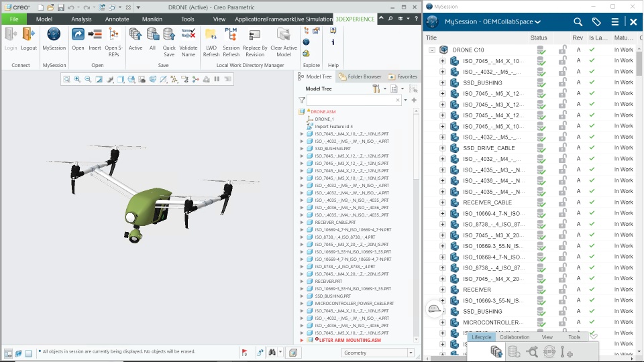Collapse the DRONE C10 root node
The width and height of the screenshot is (644, 362).
(431, 50)
